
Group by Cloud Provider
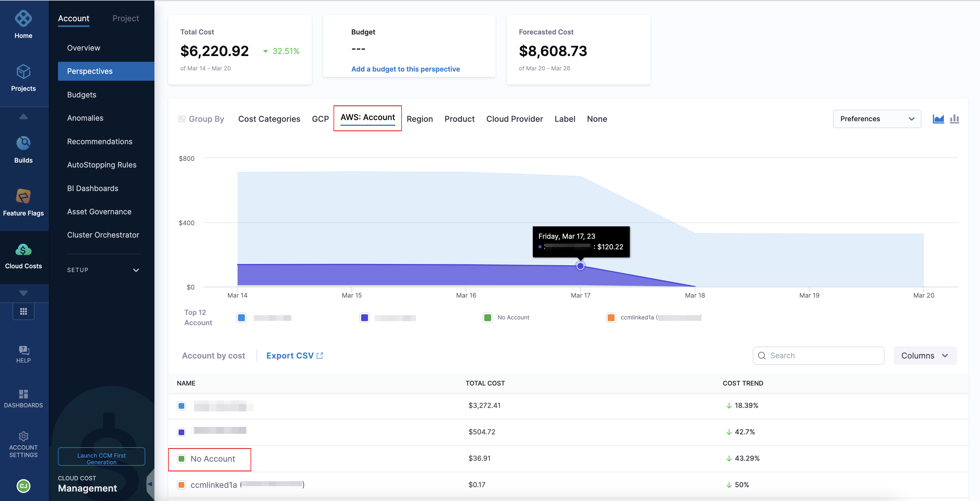[514, 119]
